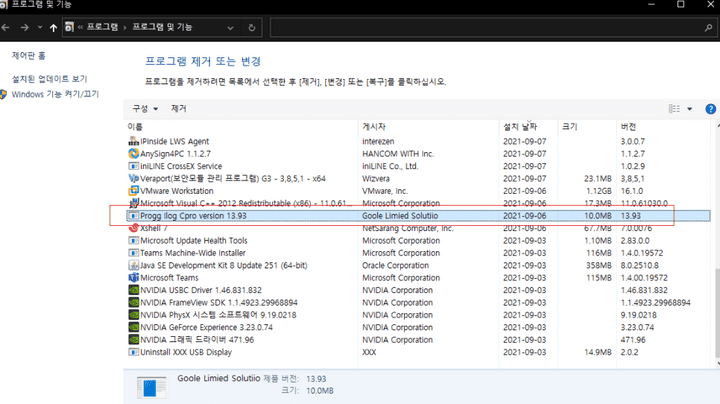Click the version 16.1.0 cell
The image size is (720, 404).
[x=632, y=191]
